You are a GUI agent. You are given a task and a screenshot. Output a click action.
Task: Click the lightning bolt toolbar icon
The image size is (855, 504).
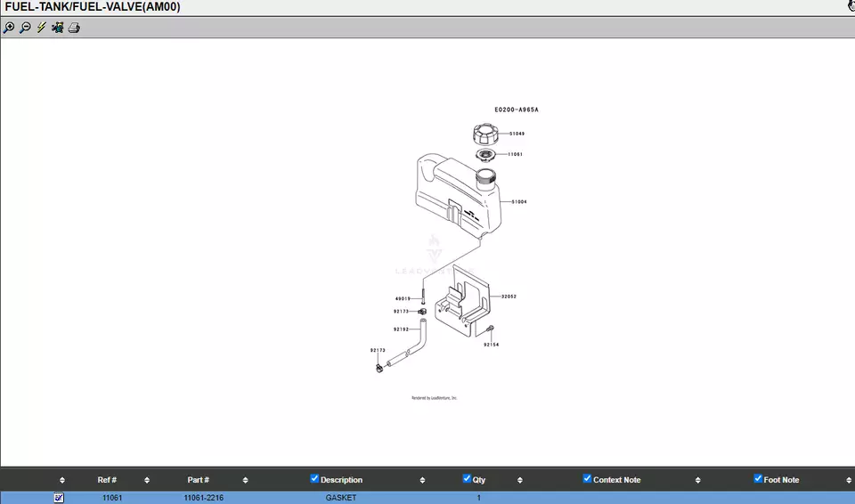pyautogui.click(x=41, y=28)
